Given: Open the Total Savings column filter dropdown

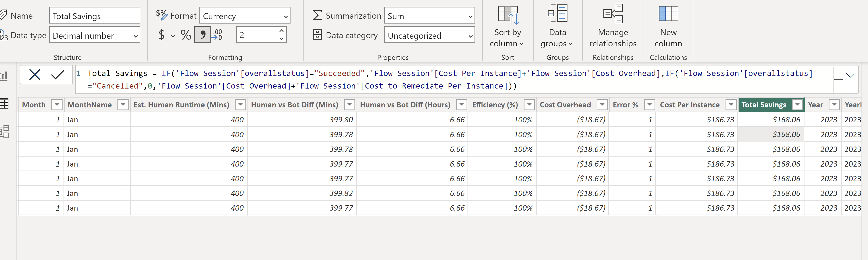Looking at the screenshot, I should 797,105.
